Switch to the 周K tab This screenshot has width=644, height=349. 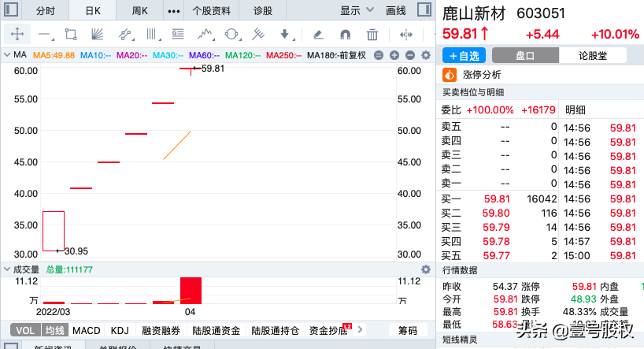click(139, 11)
